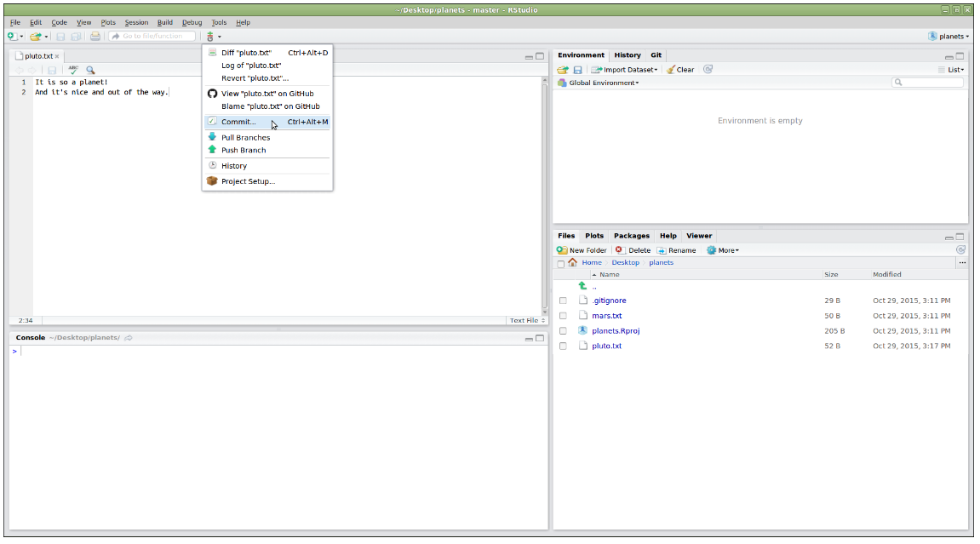Expand the More dropdown in Files pane

point(723,250)
